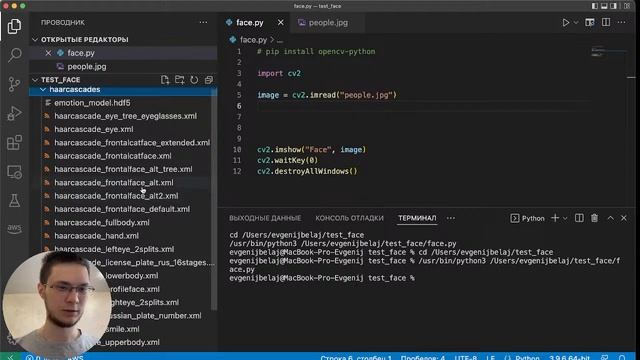This screenshot has height=360, width=640.
Task: Open the new terminal launch profile dropdown
Action: coord(565,218)
